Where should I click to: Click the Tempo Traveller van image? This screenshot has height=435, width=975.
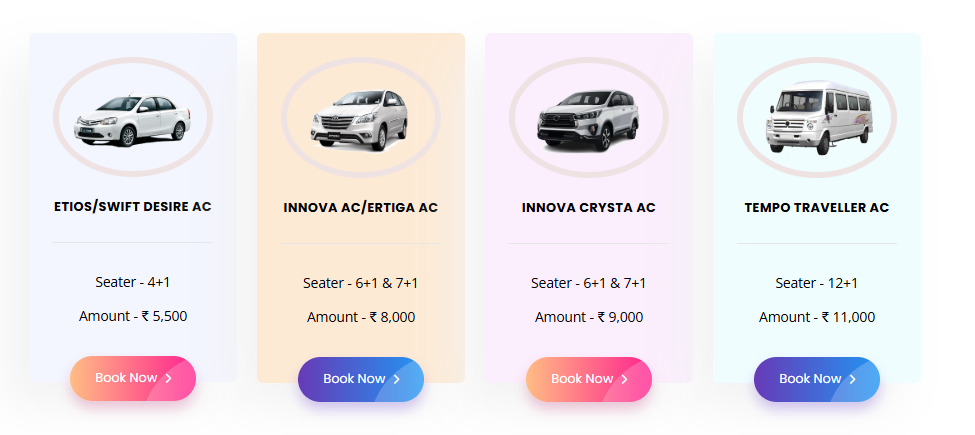point(816,118)
